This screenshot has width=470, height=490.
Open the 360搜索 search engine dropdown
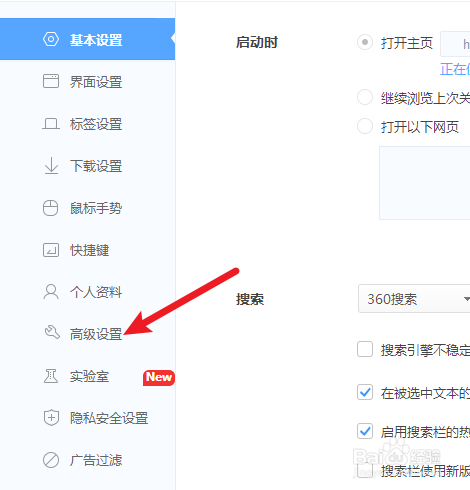pos(414,299)
